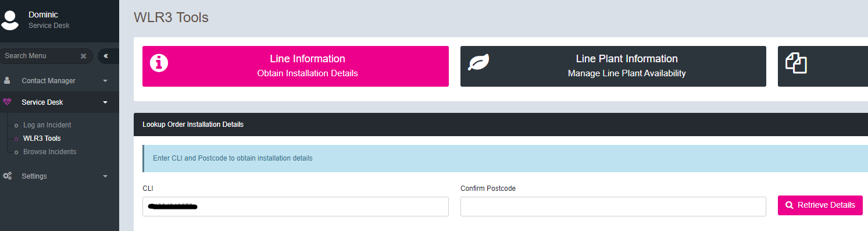
Task: Expand the Contact Manager dropdown arrow
Action: (x=105, y=81)
